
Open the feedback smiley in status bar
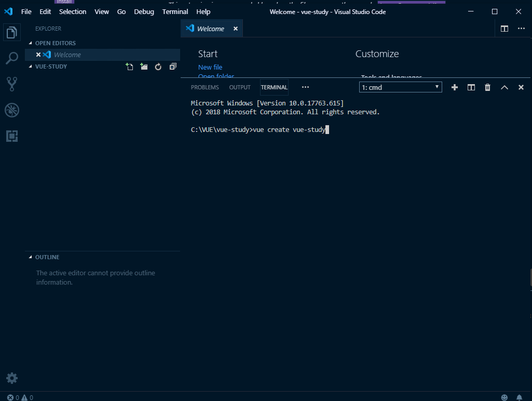tap(504, 397)
